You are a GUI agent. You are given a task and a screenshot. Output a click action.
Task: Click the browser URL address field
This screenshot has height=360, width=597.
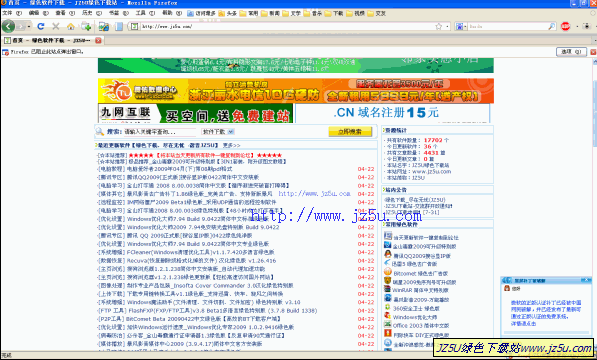tap(287, 26)
